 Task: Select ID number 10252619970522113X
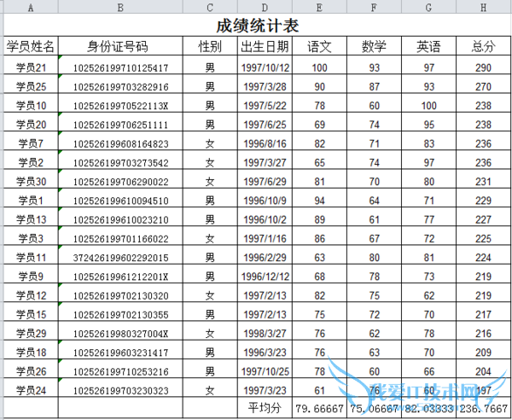[x=120, y=103]
